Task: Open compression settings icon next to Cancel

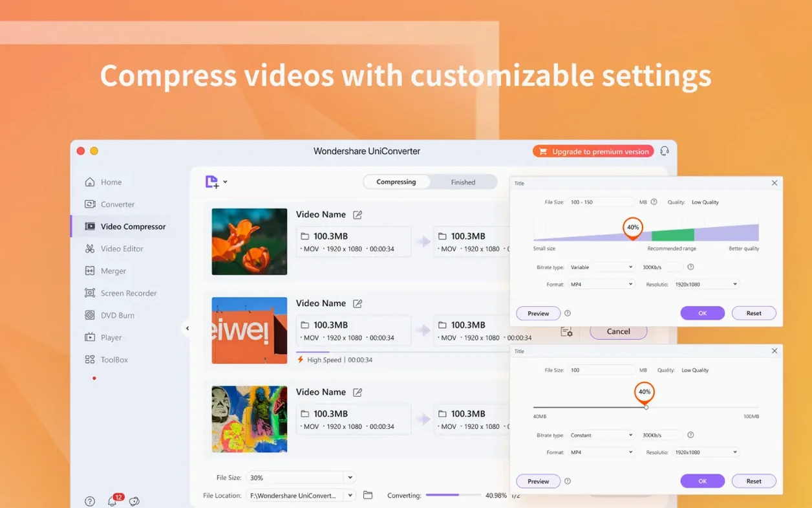Action: click(566, 331)
